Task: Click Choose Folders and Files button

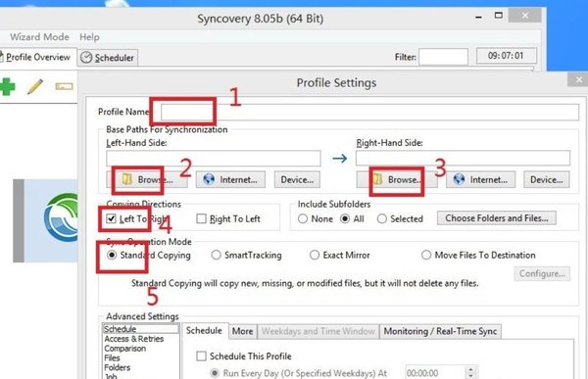Action: pos(497,218)
